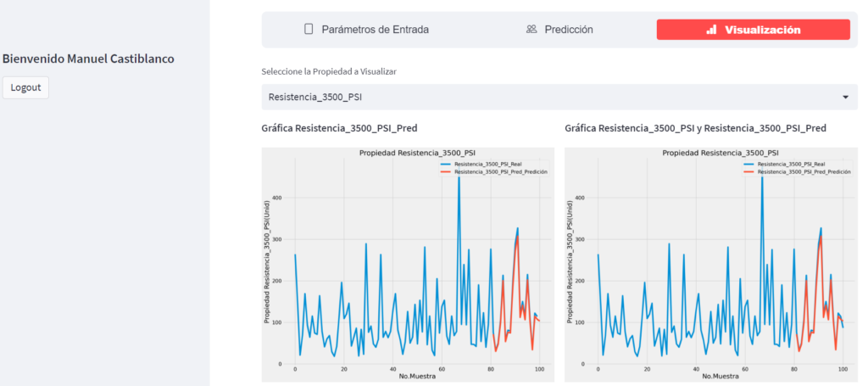
Task: Switch to the Predicción tab
Action: point(559,30)
